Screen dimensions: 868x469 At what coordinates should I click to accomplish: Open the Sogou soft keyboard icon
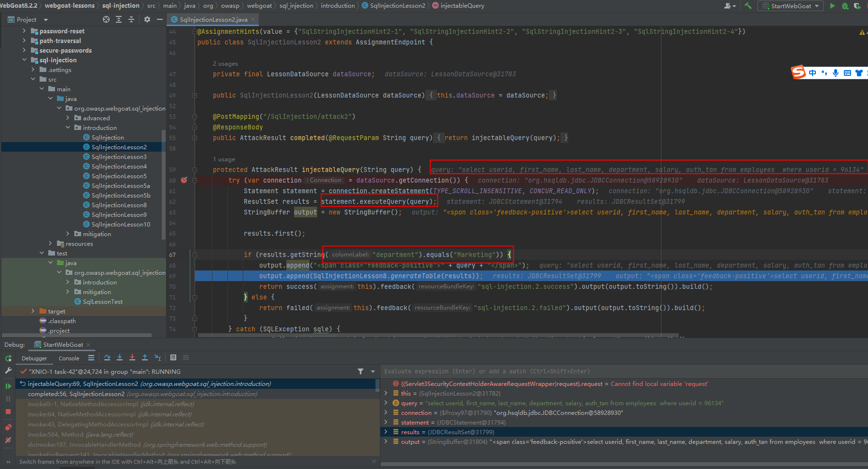click(x=847, y=73)
